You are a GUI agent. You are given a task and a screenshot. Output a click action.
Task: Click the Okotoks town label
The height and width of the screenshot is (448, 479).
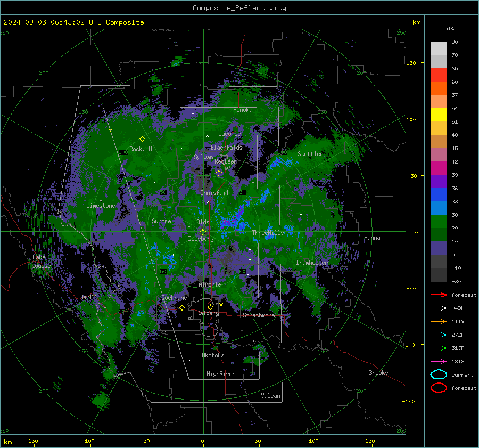(x=213, y=355)
